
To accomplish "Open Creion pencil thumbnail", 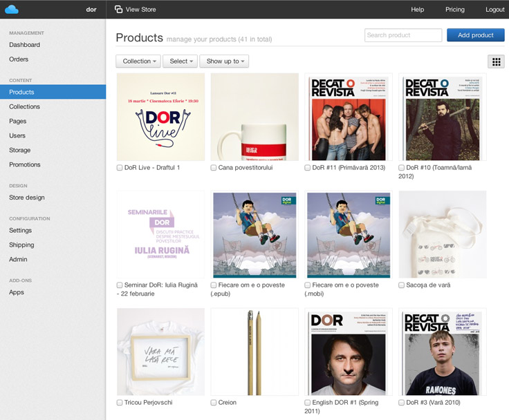I will tap(254, 352).
